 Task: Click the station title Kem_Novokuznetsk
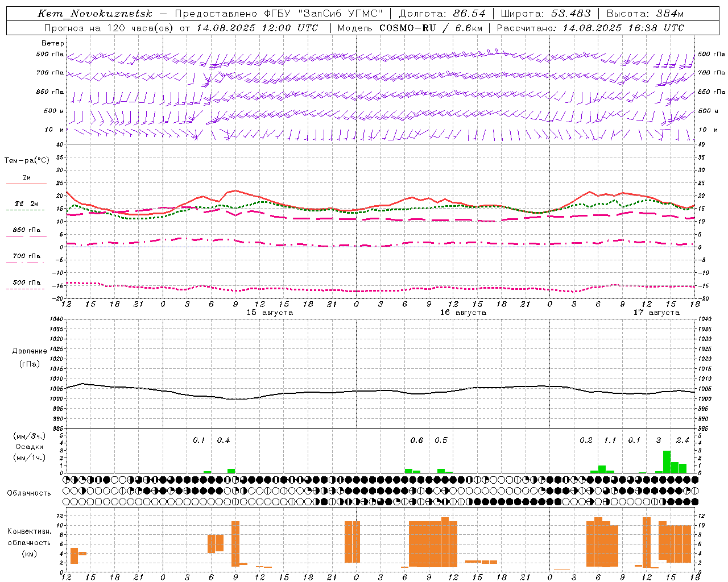pos(95,14)
